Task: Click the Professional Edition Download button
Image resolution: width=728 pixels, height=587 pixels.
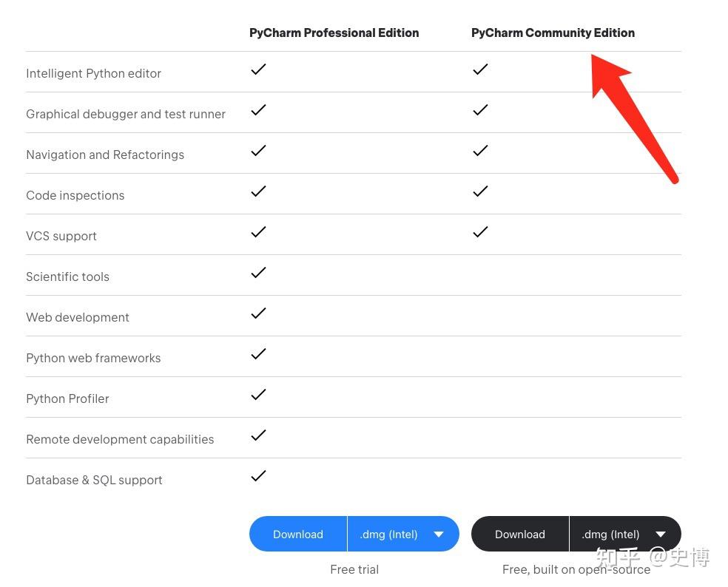Action: [298, 534]
